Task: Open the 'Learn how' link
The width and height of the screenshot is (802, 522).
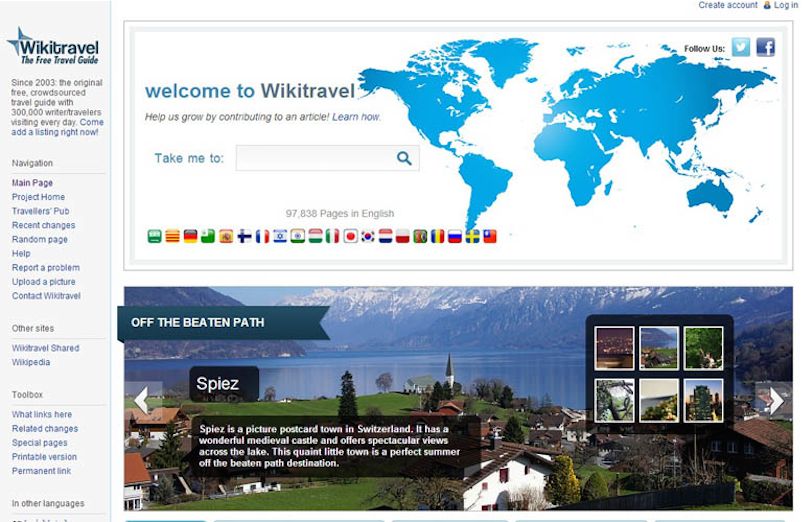Action: [356, 117]
